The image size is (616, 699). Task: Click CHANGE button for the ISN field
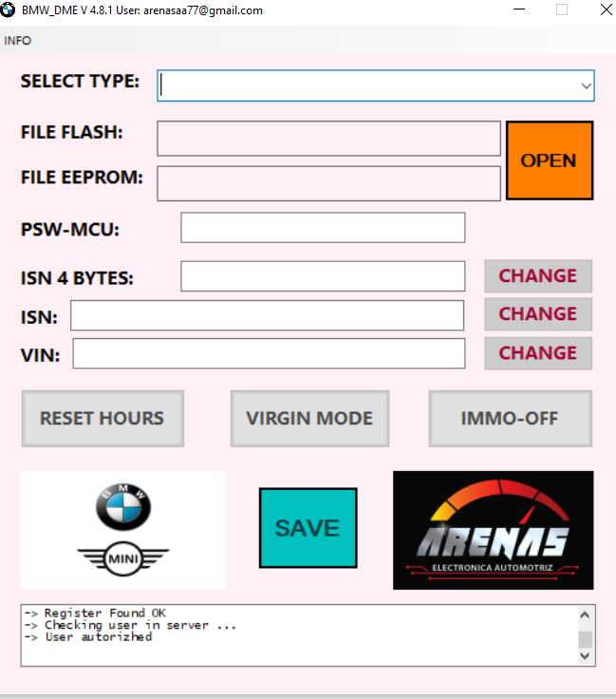[x=538, y=314]
